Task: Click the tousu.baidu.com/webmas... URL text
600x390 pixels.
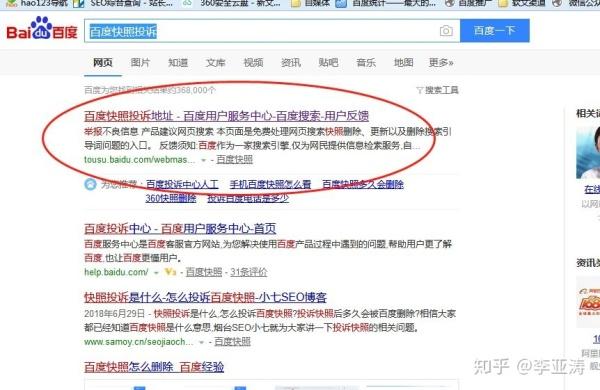Action: 140,160
